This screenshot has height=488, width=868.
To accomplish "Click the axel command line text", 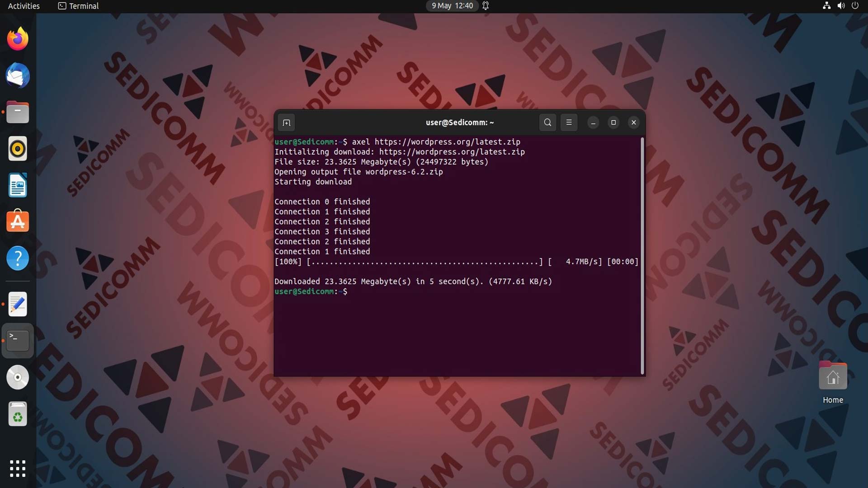I will 436,142.
